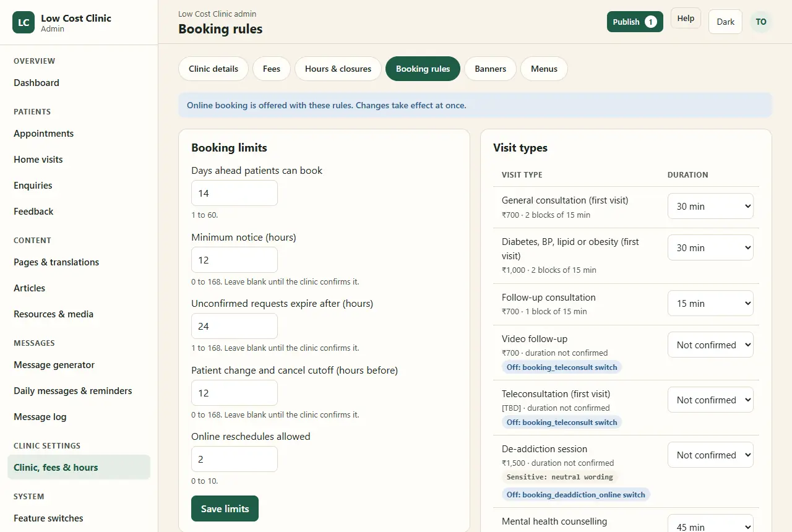
Task: Go to the Banners tab
Action: [491, 69]
